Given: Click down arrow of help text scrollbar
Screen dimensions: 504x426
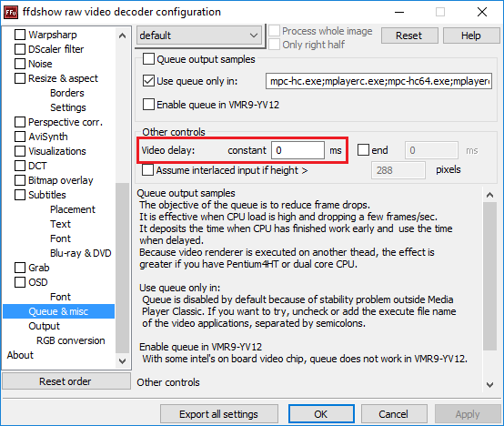Looking at the screenshot, I should click(x=489, y=384).
